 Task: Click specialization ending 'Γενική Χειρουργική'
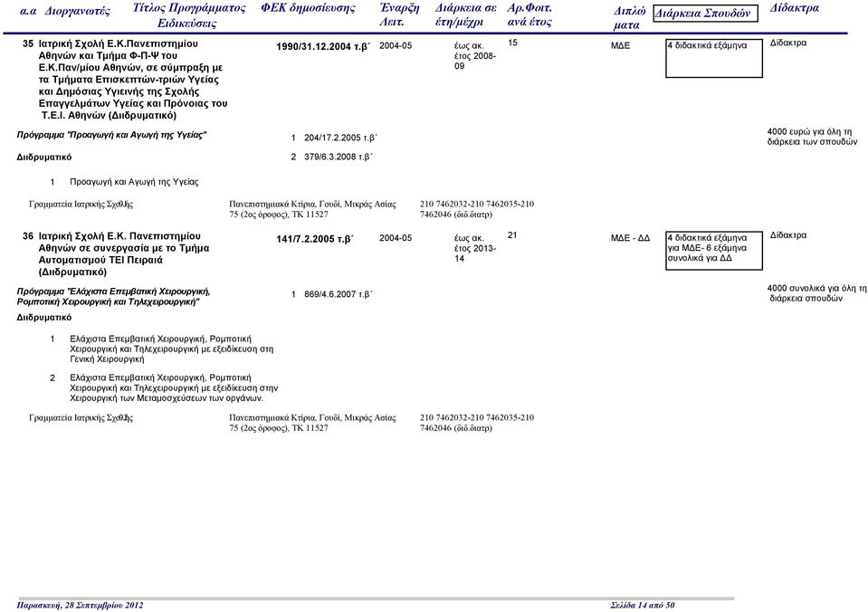pyautogui.click(x=171, y=349)
